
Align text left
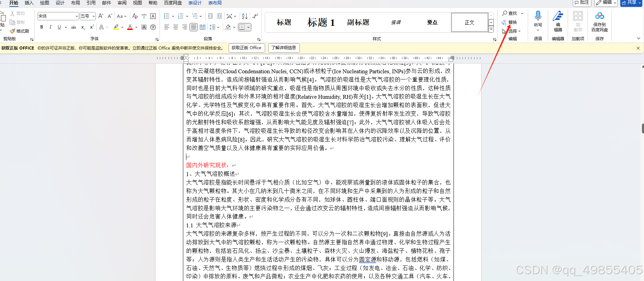coord(167,27)
